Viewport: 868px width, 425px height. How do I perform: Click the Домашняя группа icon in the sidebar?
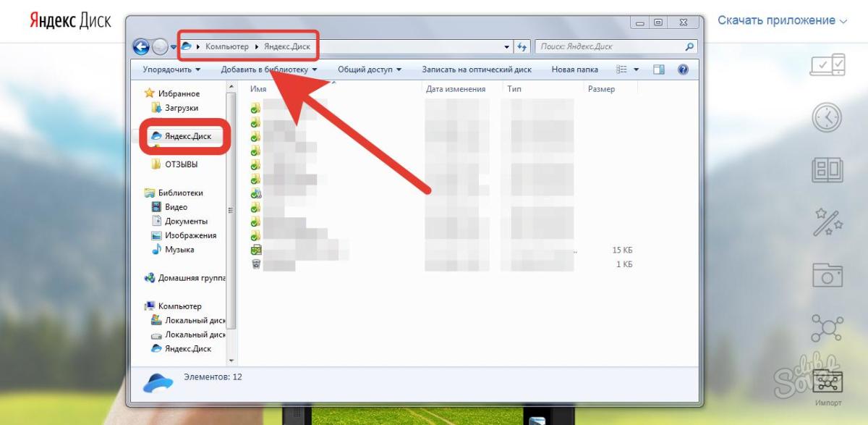[x=150, y=278]
